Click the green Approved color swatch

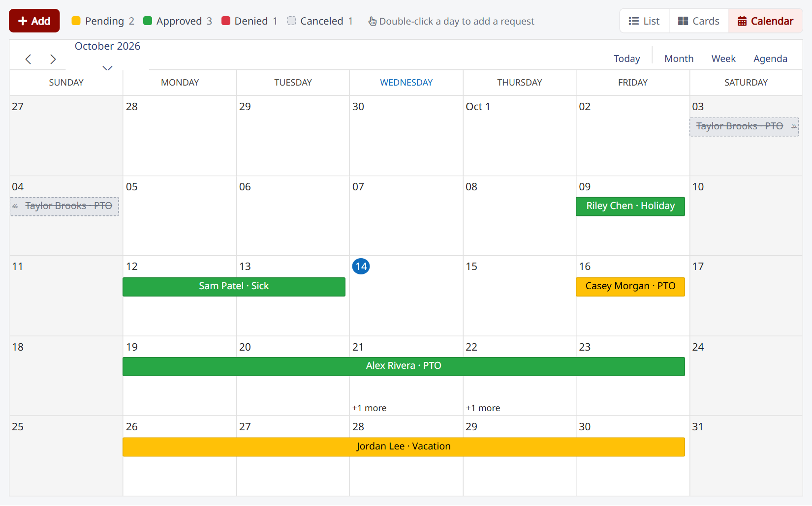point(148,21)
